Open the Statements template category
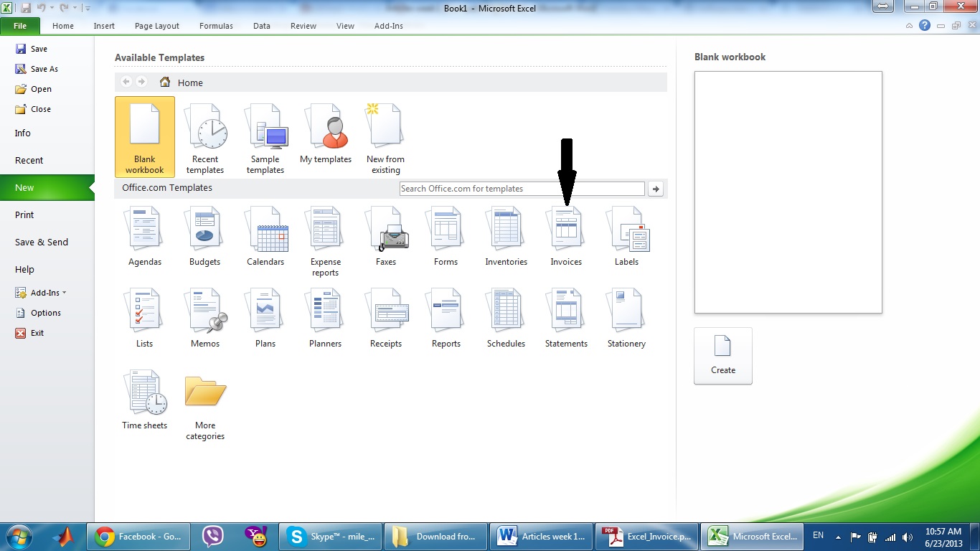Screen dimensions: 980x551 [x=567, y=319]
